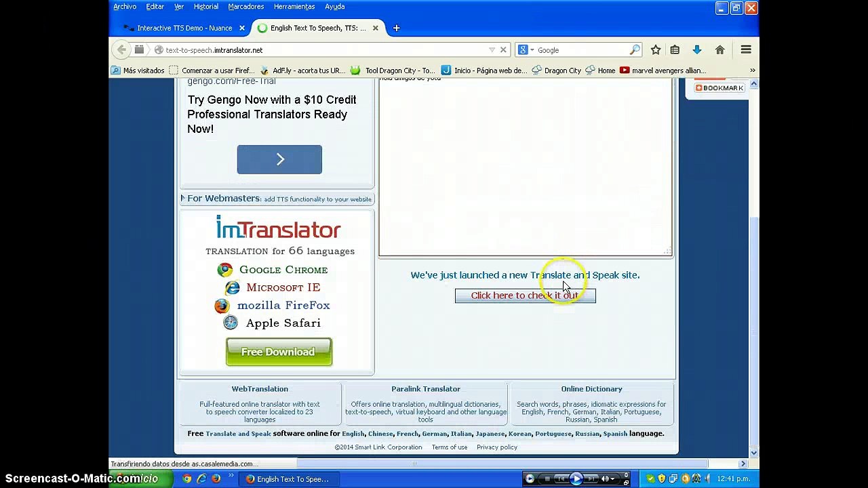This screenshot has width=868, height=488.
Task: Click the Safari compass logo beside Apple Safari
Action: pyautogui.click(x=231, y=323)
